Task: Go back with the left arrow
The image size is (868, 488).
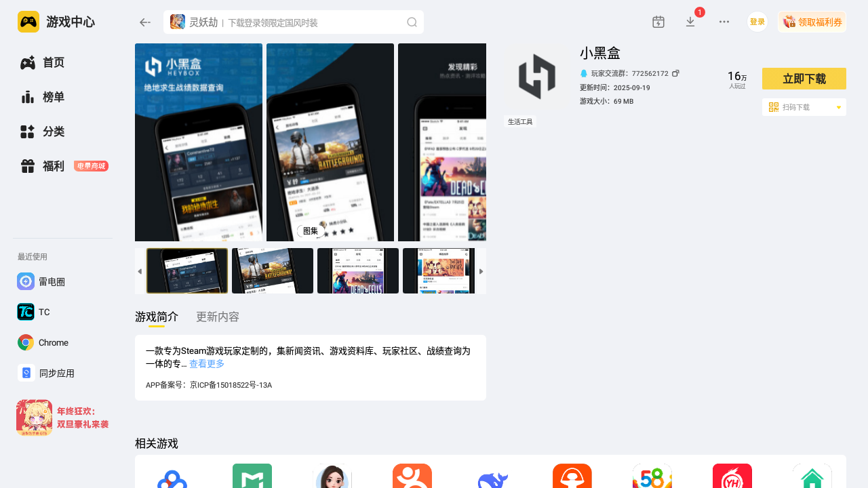Action: (144, 22)
